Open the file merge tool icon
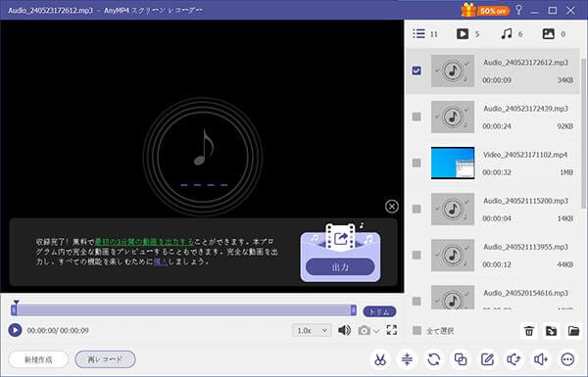The width and height of the screenshot is (588, 377). [461, 359]
